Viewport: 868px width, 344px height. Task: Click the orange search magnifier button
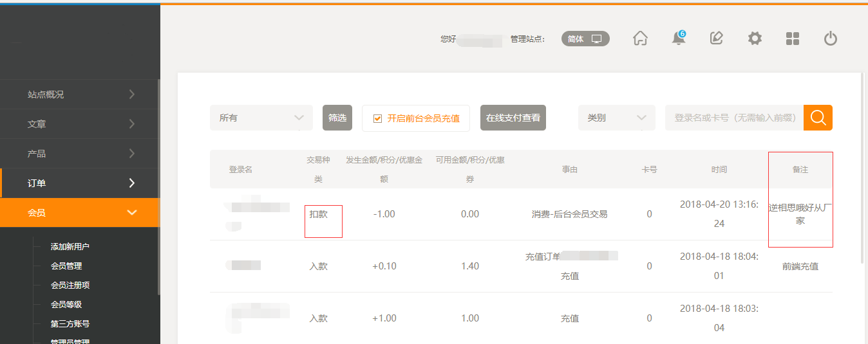(x=818, y=118)
